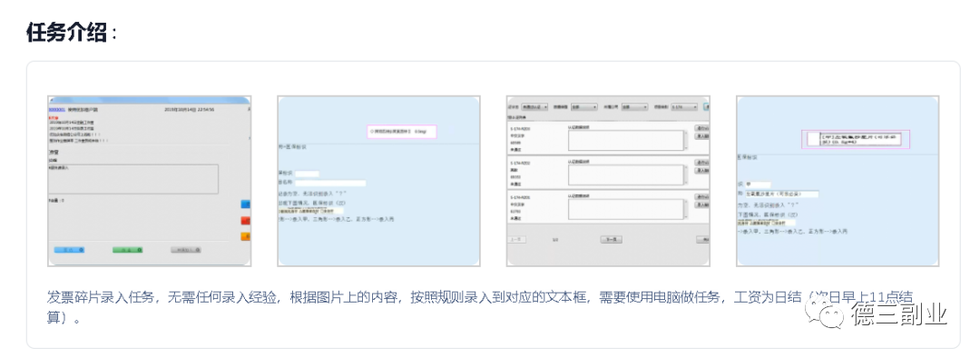The width and height of the screenshot is (980, 358).
Task: Click the pink-bordered invoice fragment in fourth thumbnail
Action: [856, 140]
